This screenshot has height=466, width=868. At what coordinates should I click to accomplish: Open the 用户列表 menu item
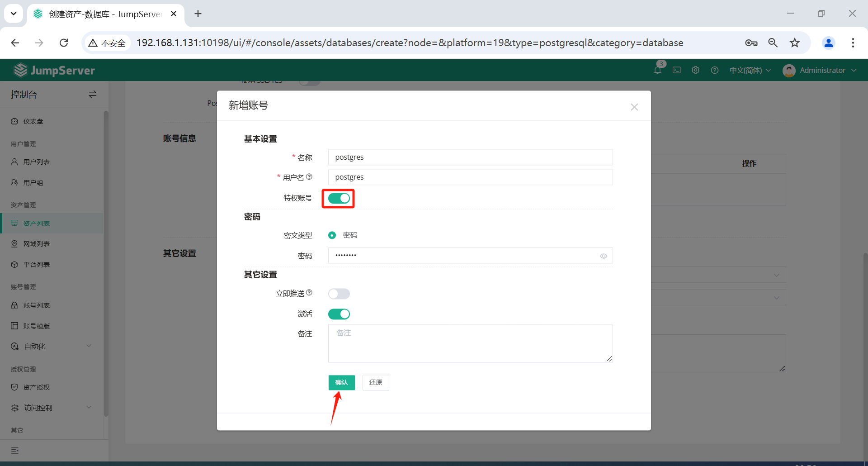(x=52, y=162)
